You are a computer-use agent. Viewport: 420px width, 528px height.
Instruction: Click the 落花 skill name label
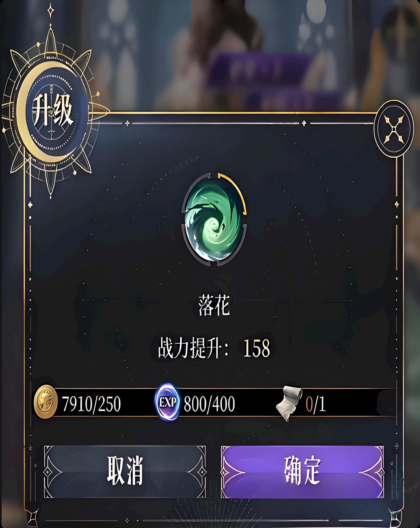click(x=214, y=305)
